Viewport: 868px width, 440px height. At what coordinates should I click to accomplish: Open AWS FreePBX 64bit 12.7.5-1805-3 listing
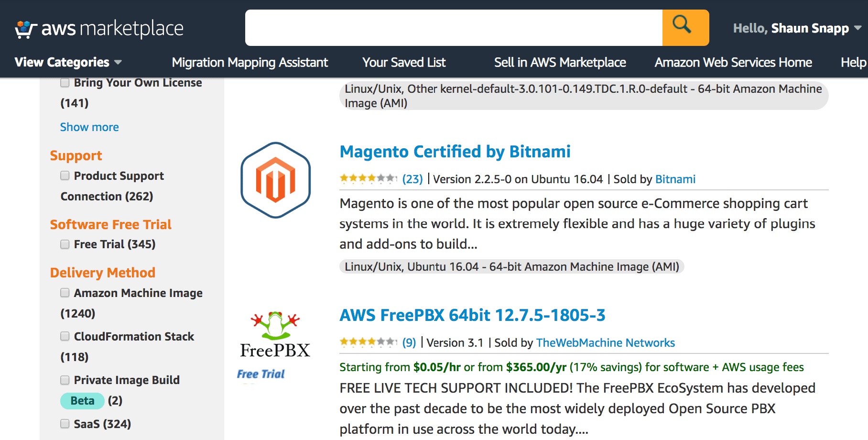[x=472, y=315]
